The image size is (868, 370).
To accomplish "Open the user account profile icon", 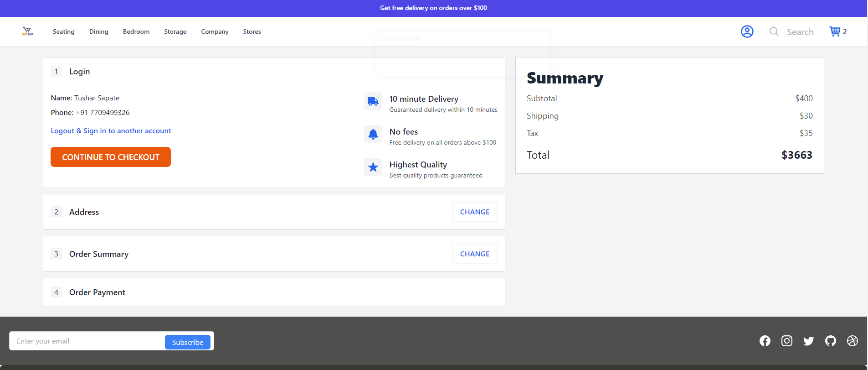I will point(747,31).
